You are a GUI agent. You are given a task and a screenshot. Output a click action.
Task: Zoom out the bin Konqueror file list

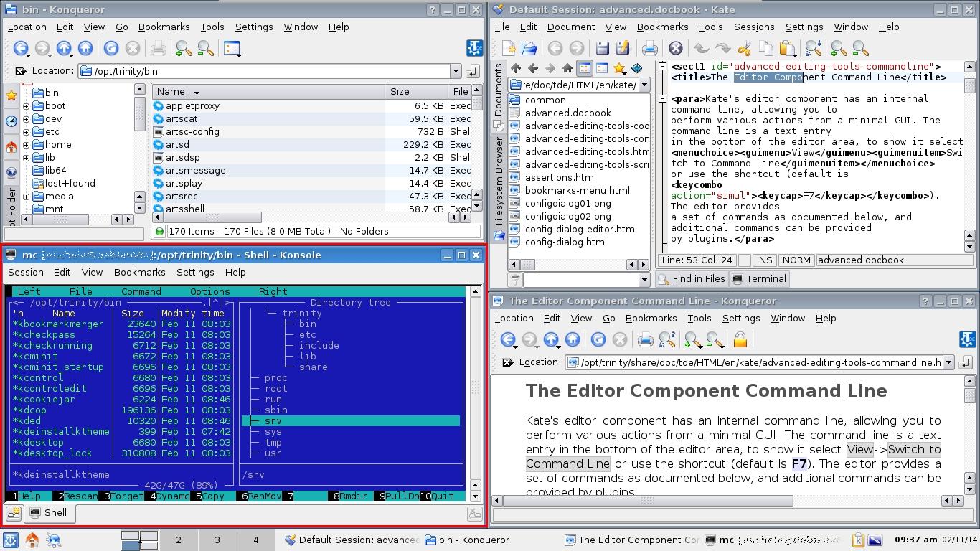point(205,49)
